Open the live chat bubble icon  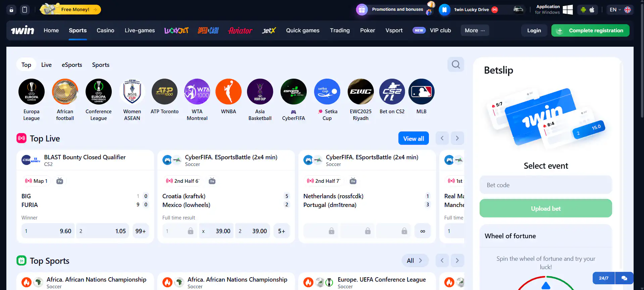624,278
